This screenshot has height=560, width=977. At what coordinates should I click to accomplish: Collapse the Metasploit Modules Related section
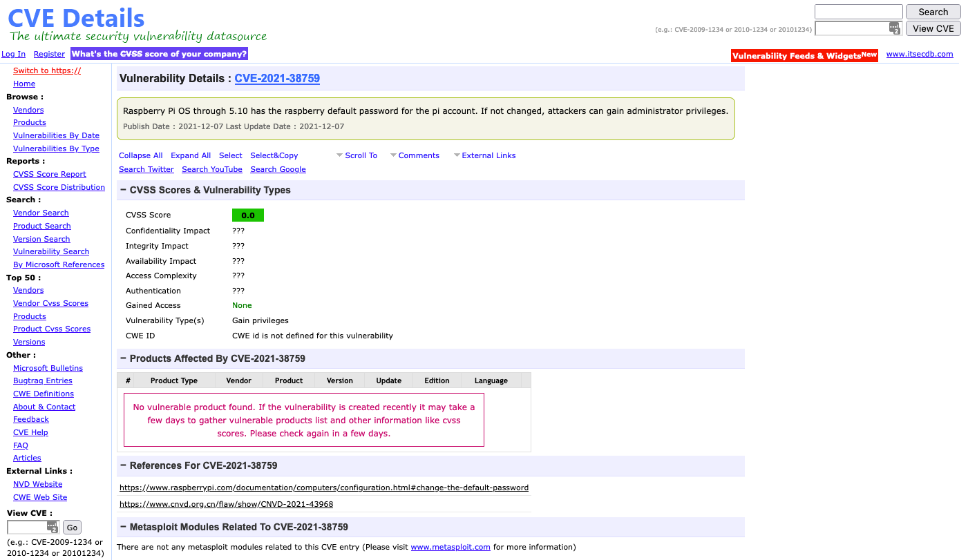click(x=123, y=527)
